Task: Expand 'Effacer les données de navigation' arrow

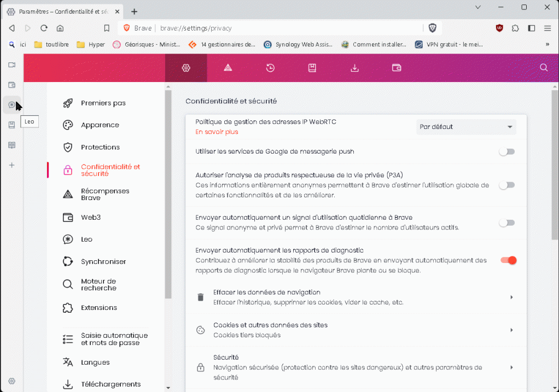Action: (x=511, y=297)
